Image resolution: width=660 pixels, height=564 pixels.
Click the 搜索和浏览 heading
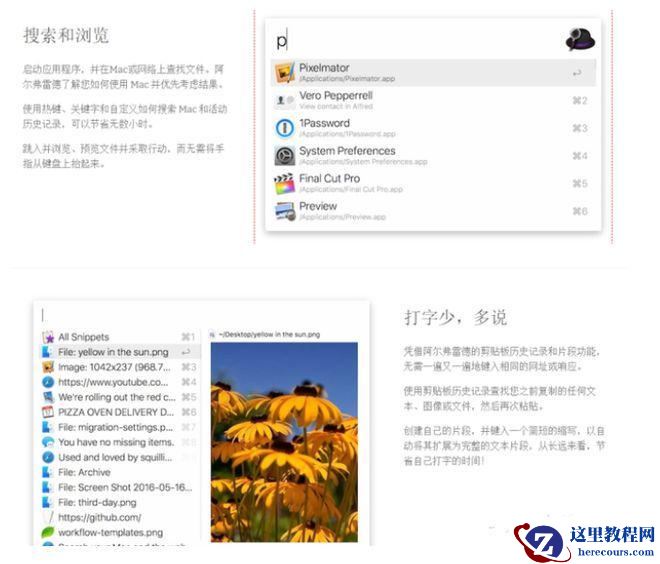click(66, 35)
